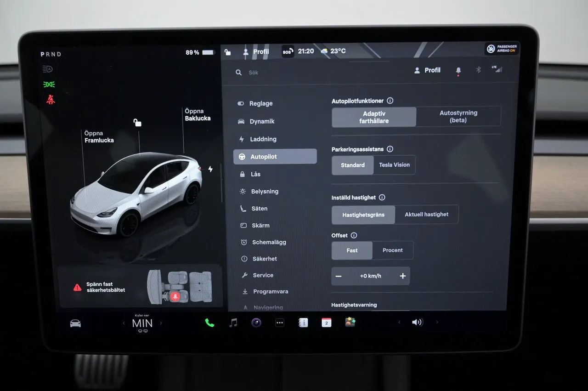Viewport: 588px width, 391px height.
Task: Tap the lock icon in top status bar
Action: 227,52
